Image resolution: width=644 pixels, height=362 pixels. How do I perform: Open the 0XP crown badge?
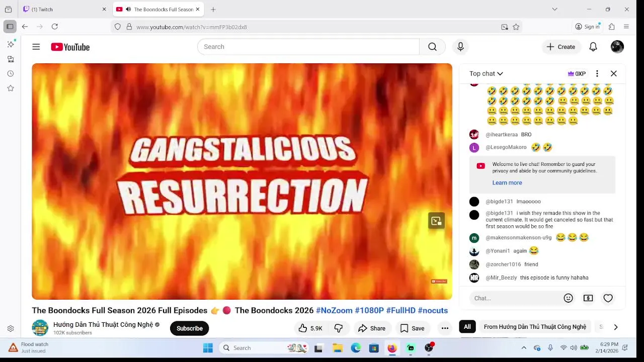[x=577, y=73]
